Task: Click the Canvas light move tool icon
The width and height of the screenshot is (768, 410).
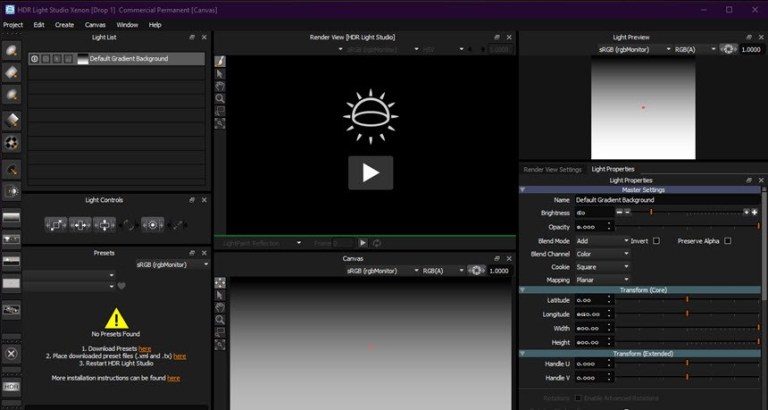Action: pyautogui.click(x=220, y=283)
